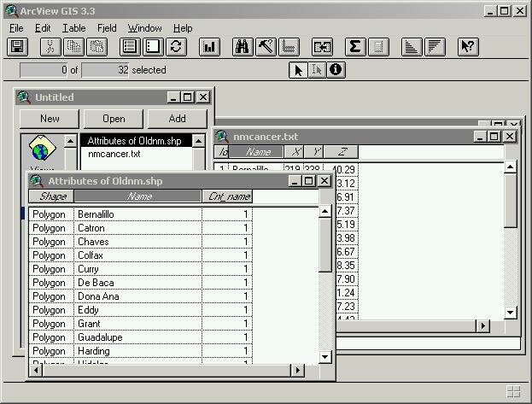Click the Grant record
This screenshot has height=404, width=532.
tap(140, 323)
